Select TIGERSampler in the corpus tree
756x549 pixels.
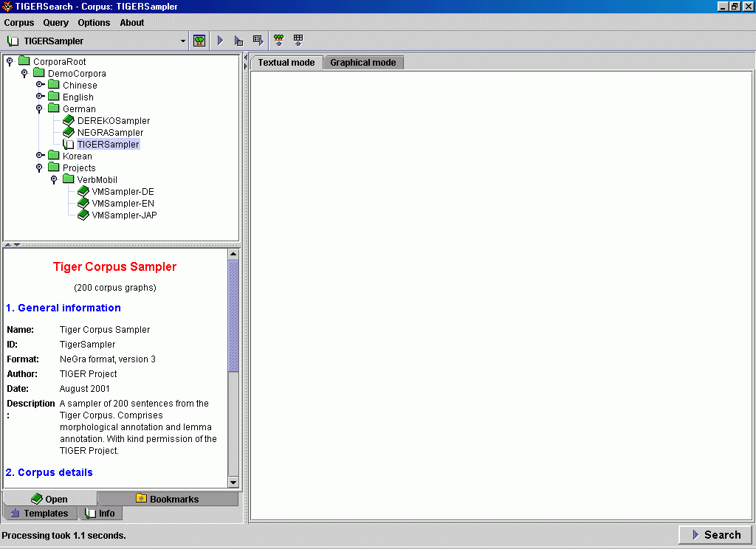[108, 144]
